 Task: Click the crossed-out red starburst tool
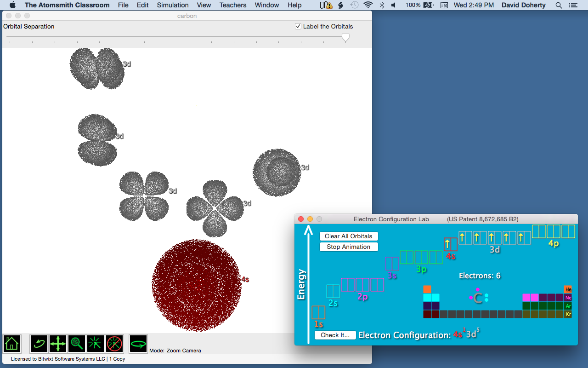click(x=114, y=344)
